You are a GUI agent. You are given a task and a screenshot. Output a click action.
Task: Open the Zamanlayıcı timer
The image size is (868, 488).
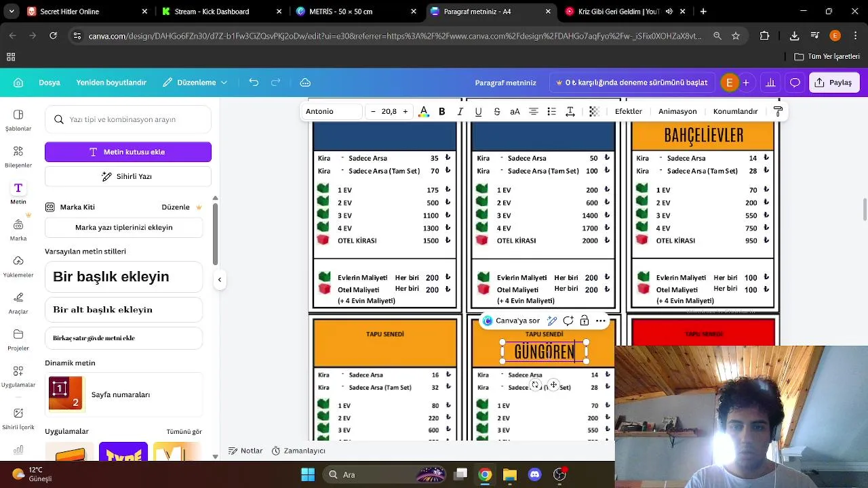298,451
